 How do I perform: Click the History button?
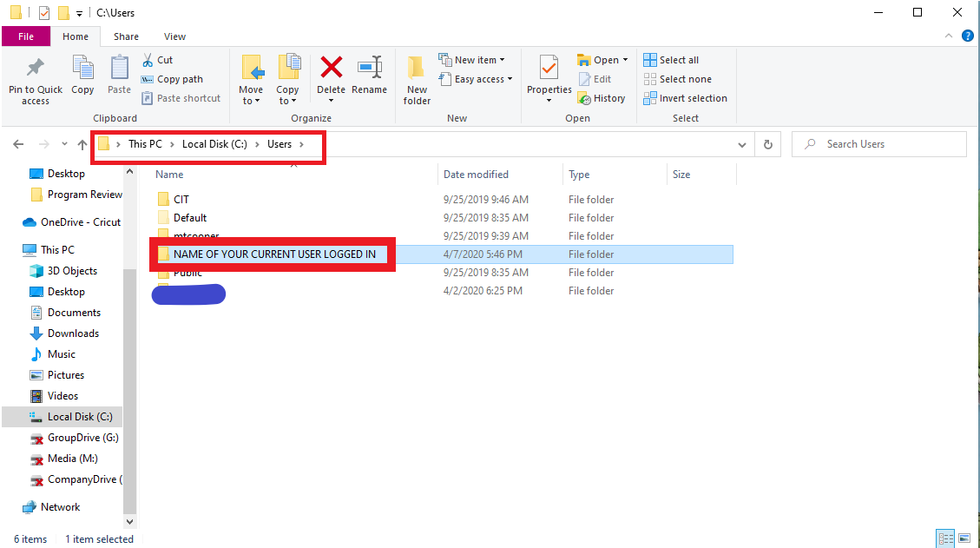[x=601, y=98]
